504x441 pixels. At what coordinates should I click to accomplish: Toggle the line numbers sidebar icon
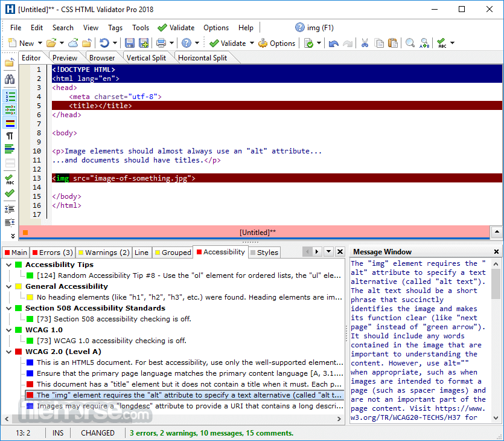coord(9,97)
